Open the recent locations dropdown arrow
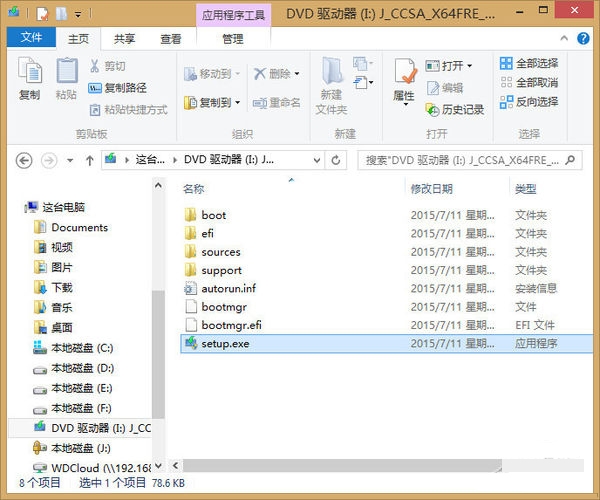This screenshot has width=600, height=500. 70,161
